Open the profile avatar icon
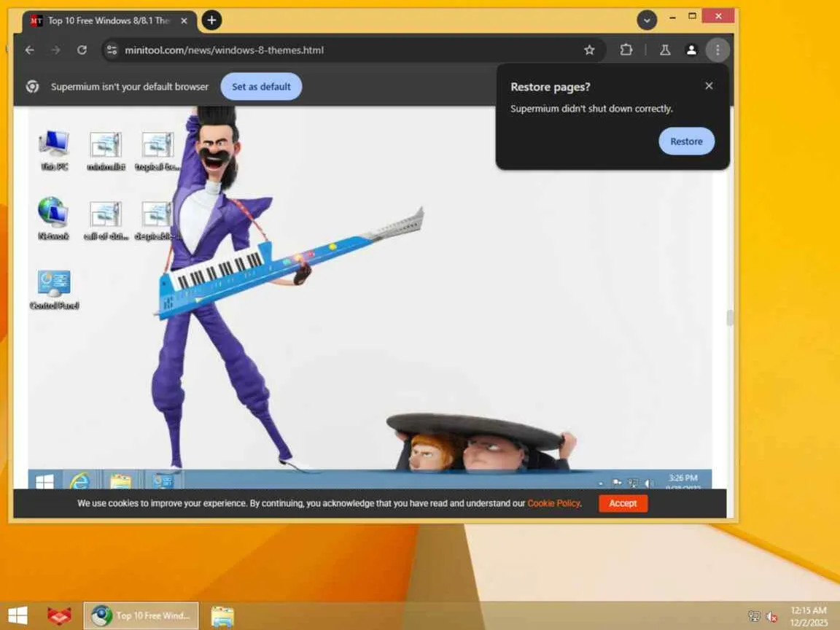The height and width of the screenshot is (630, 840). [691, 50]
